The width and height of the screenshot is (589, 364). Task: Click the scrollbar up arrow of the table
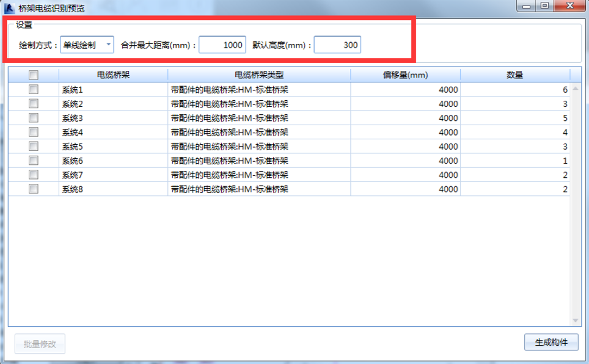pyautogui.click(x=575, y=89)
